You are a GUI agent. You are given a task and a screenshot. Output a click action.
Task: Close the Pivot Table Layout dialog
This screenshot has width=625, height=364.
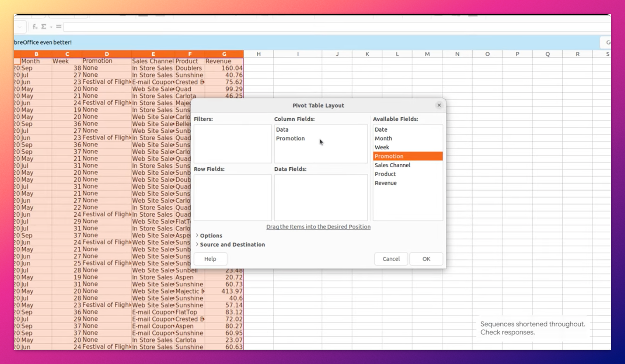click(439, 105)
